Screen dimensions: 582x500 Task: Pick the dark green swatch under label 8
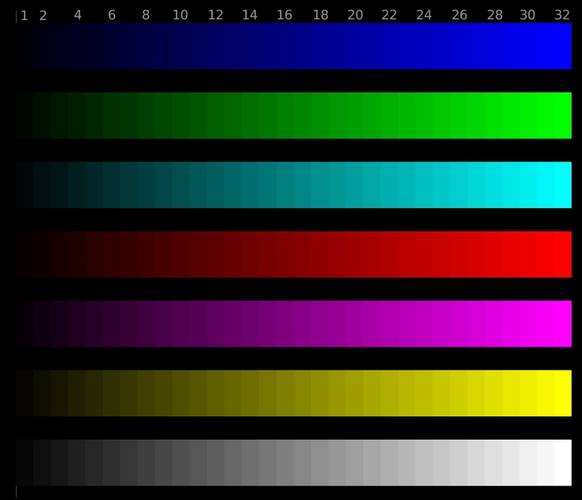coord(146,115)
